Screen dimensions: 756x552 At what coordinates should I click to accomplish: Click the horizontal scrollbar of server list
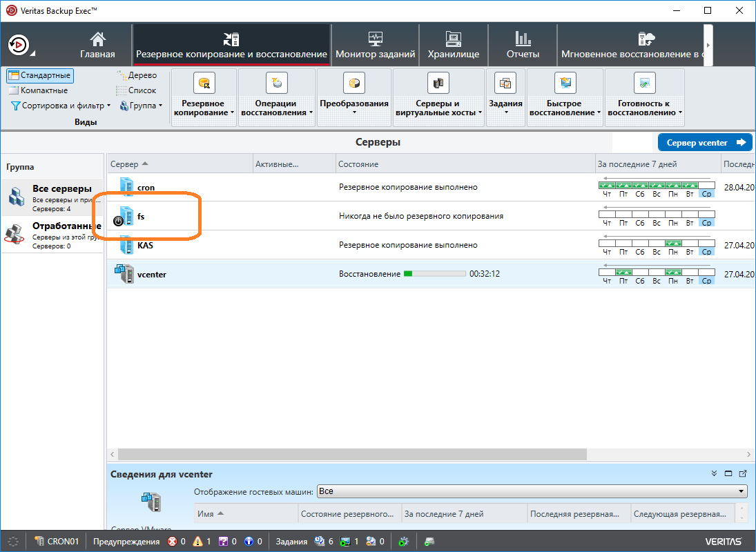pos(352,454)
